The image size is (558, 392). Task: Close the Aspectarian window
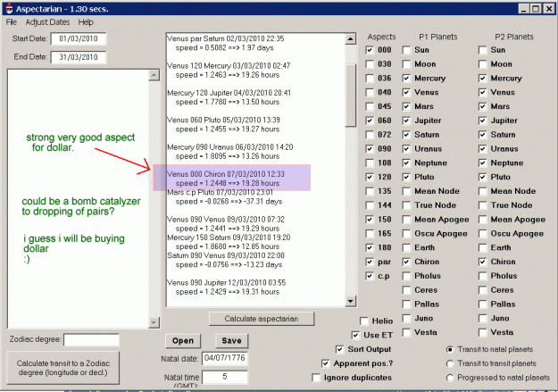(x=549, y=9)
